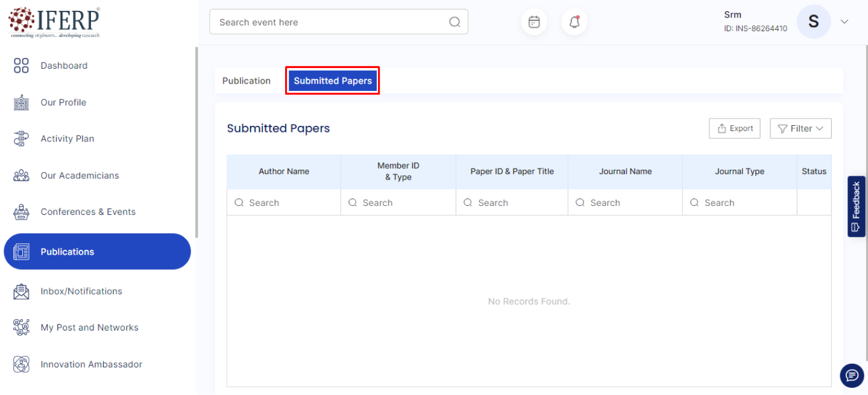Open the chat support bubble icon
The image size is (868, 395).
pos(852,375)
